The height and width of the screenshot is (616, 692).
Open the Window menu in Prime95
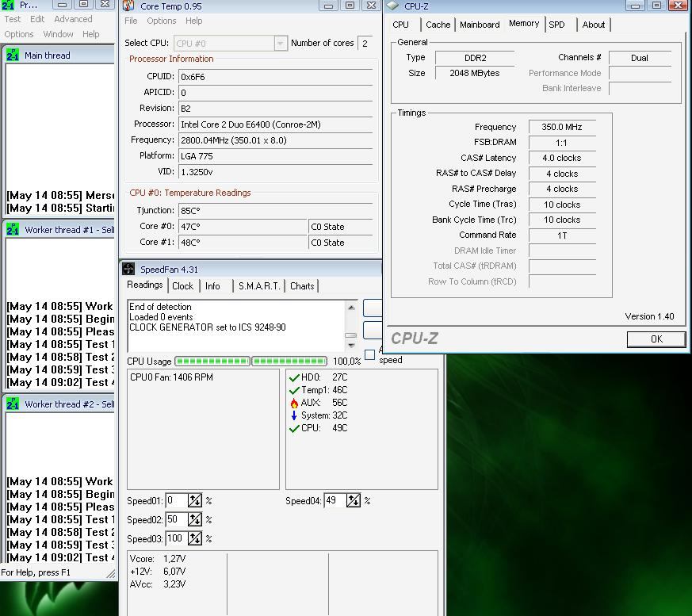(x=58, y=34)
